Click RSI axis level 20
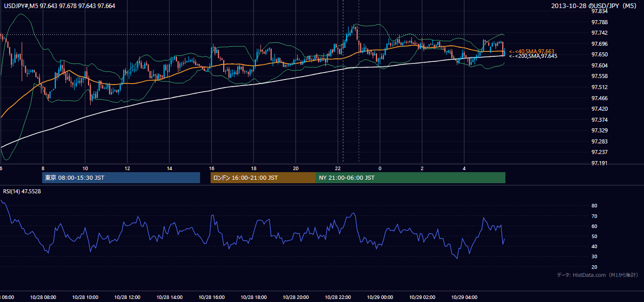The width and height of the screenshot is (644, 302). coord(594,267)
